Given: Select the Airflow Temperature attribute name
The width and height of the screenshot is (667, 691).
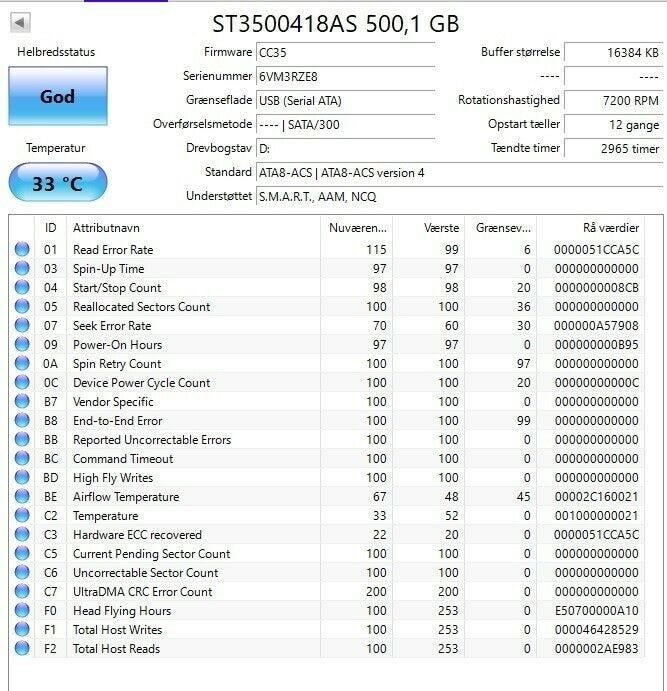Looking at the screenshot, I should (x=126, y=497).
